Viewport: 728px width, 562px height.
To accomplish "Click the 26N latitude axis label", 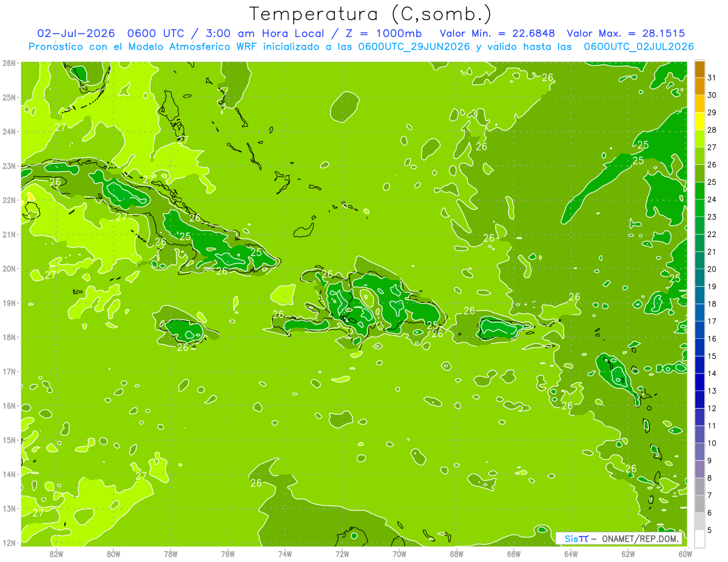I will 9,63.
